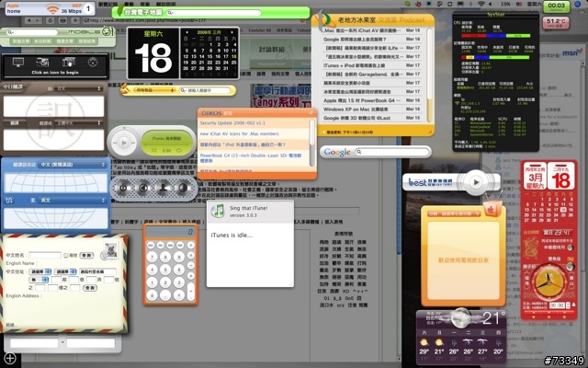Click the camera icon in the capture widget
The height and width of the screenshot is (368, 588).
[x=42, y=62]
